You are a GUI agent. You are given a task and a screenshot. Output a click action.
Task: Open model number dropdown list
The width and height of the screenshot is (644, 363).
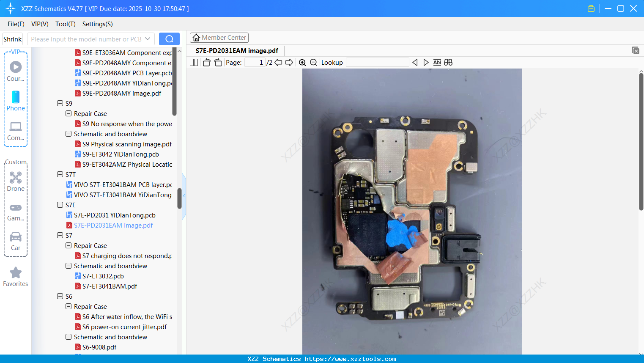point(148,39)
